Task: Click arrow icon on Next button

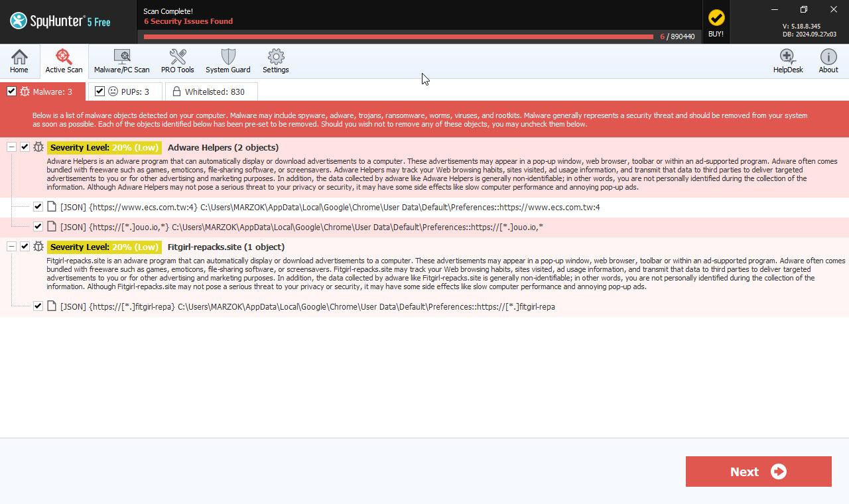Action: (779, 472)
